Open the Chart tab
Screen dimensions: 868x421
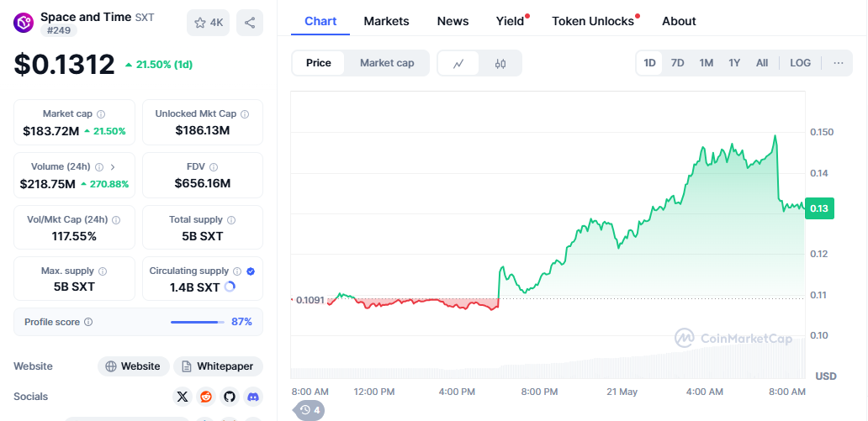coord(320,22)
